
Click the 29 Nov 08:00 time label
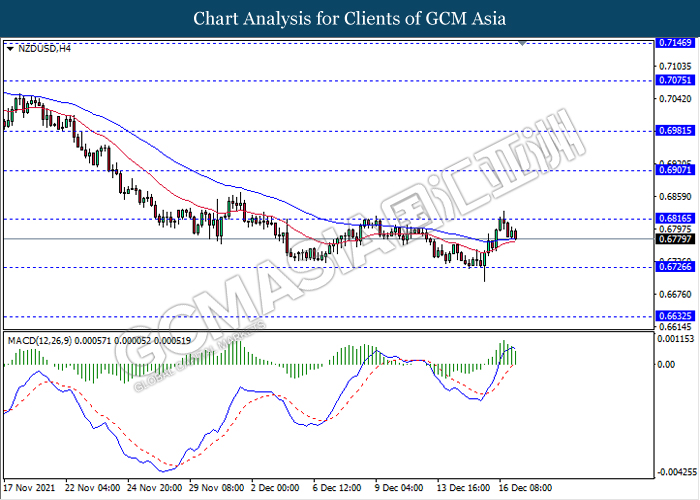point(217,488)
